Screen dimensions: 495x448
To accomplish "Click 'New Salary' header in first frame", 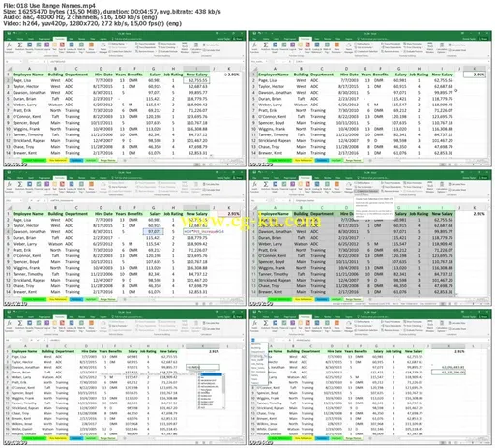I will pos(196,75).
